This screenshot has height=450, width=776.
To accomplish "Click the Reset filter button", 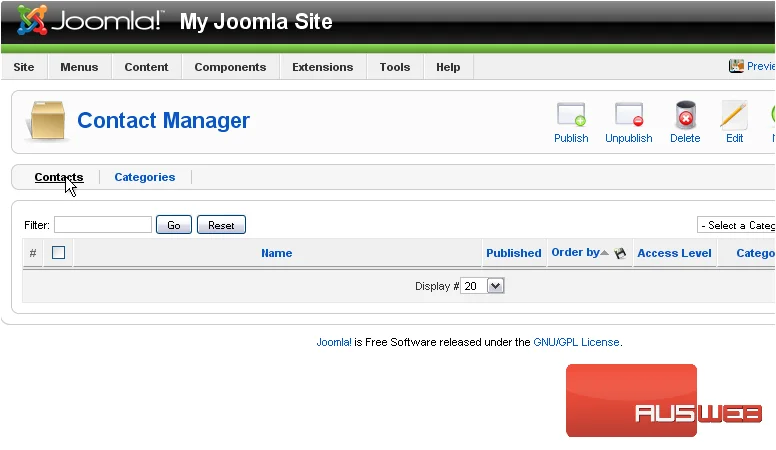I will [x=221, y=225].
